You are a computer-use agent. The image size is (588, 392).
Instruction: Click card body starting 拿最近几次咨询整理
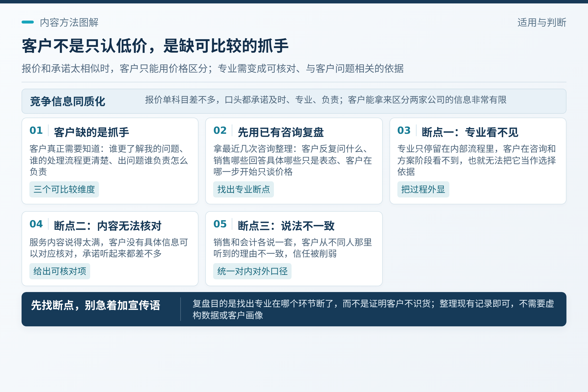click(293, 160)
